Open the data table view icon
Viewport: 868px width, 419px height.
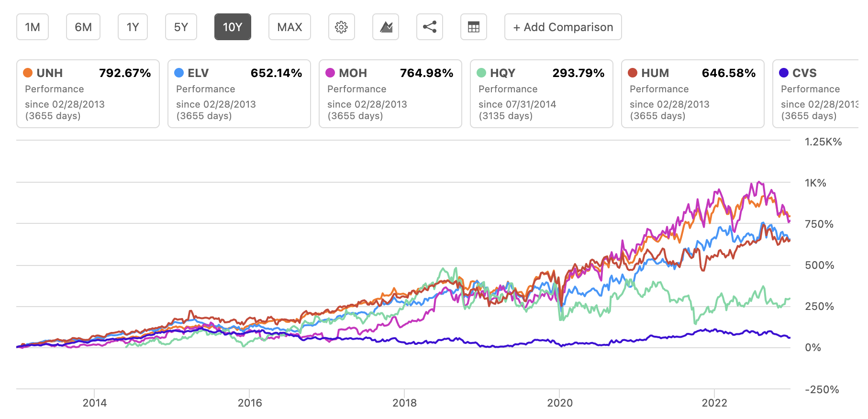click(474, 27)
